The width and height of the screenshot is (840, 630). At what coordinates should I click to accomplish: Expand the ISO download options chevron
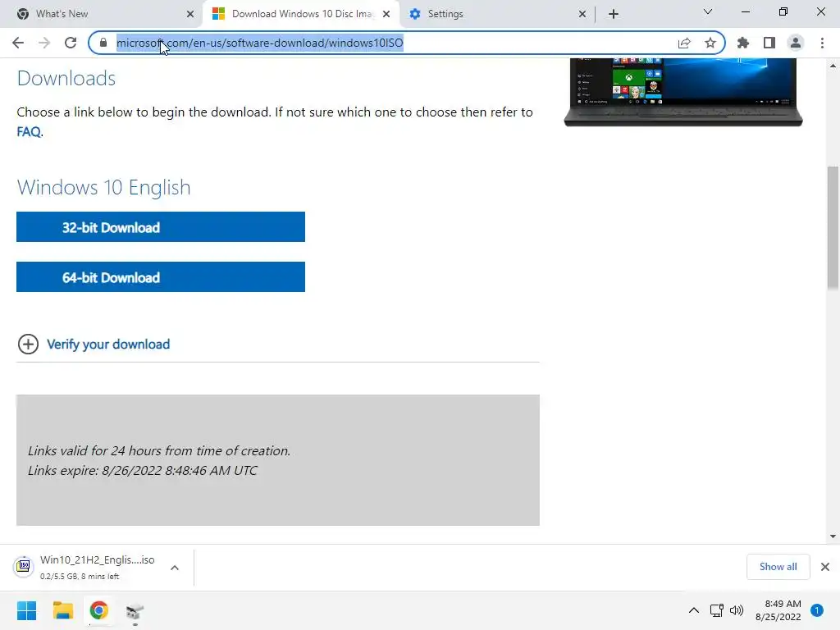click(x=175, y=568)
